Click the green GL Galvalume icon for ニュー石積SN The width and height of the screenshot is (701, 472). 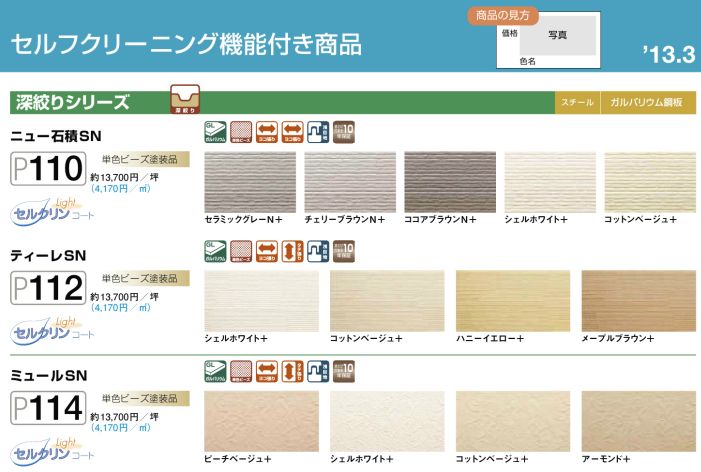tap(215, 132)
